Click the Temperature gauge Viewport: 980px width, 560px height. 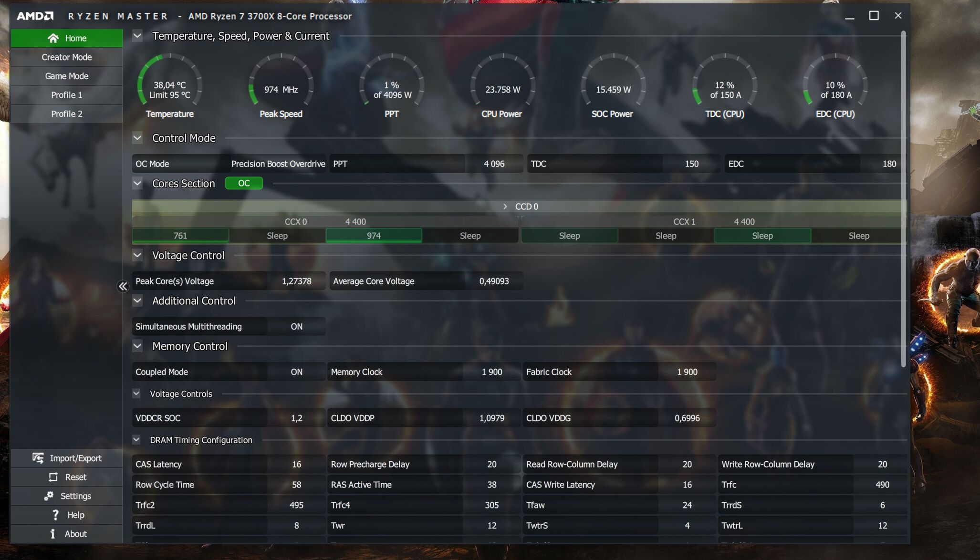coord(170,80)
